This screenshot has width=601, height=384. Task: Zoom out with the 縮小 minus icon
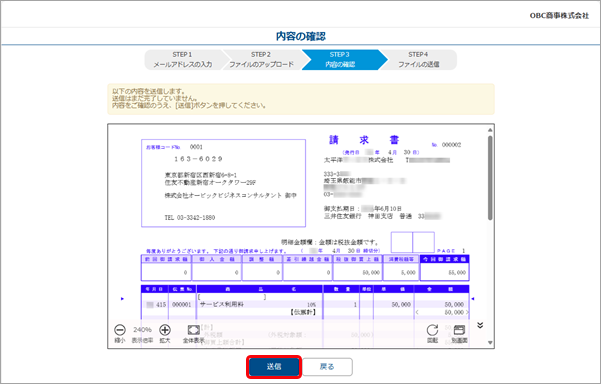point(120,330)
